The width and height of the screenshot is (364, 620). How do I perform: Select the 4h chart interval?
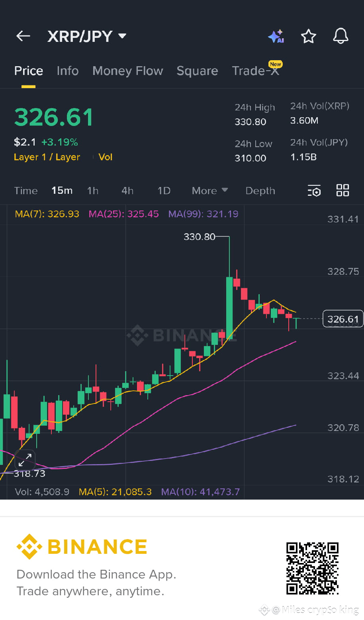pos(127,191)
